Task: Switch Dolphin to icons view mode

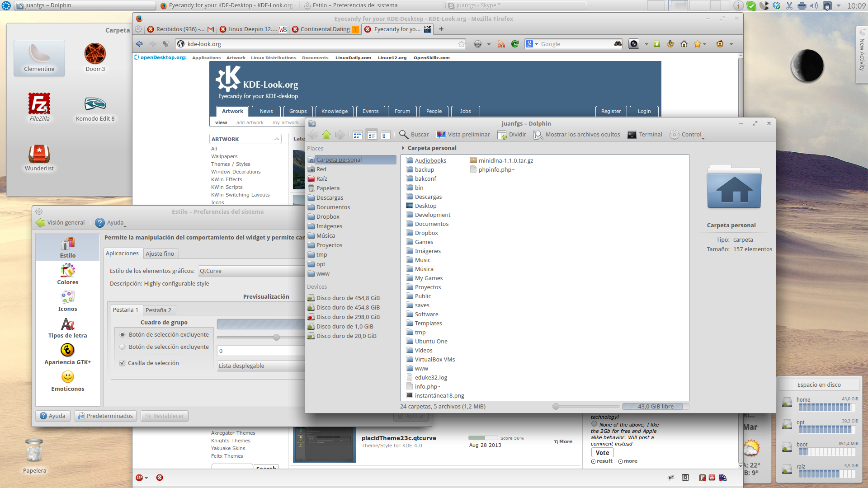Action: (358, 135)
